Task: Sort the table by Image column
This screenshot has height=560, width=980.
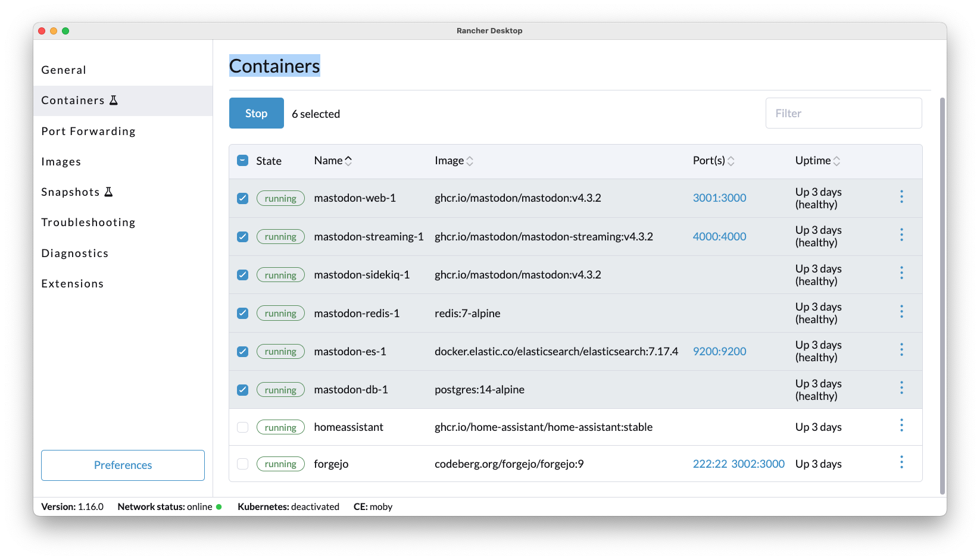Action: click(x=454, y=161)
